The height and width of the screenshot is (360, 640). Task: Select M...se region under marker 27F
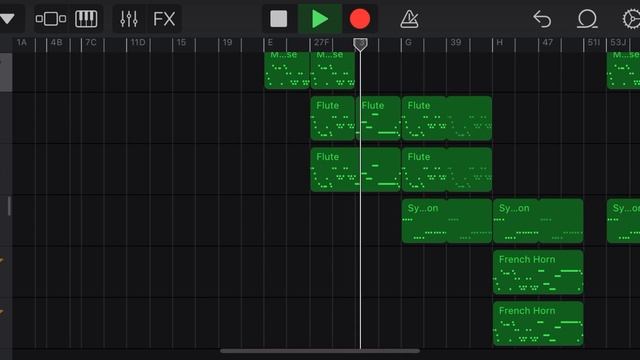[x=333, y=70]
